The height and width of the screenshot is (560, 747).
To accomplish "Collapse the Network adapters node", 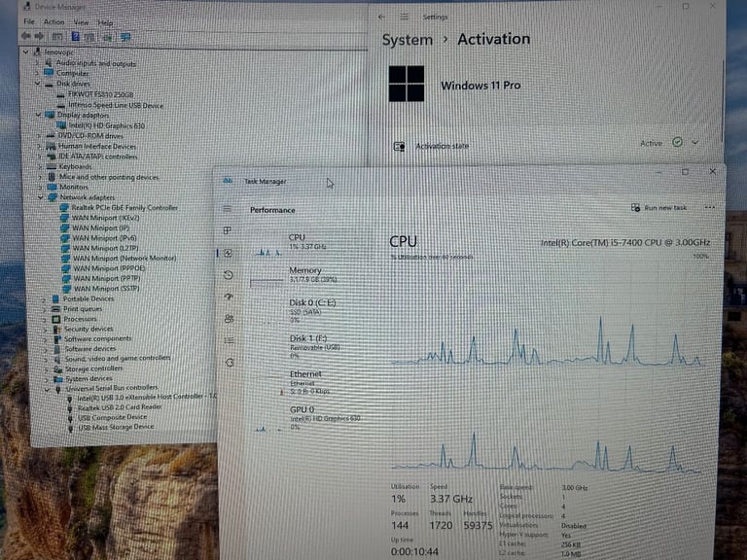I will pyautogui.click(x=41, y=197).
